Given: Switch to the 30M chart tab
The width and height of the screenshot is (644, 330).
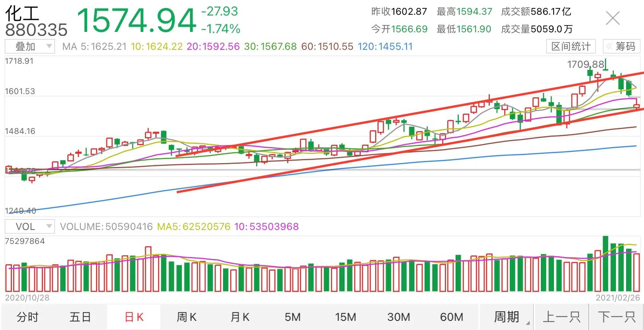Looking at the screenshot, I should tap(399, 317).
